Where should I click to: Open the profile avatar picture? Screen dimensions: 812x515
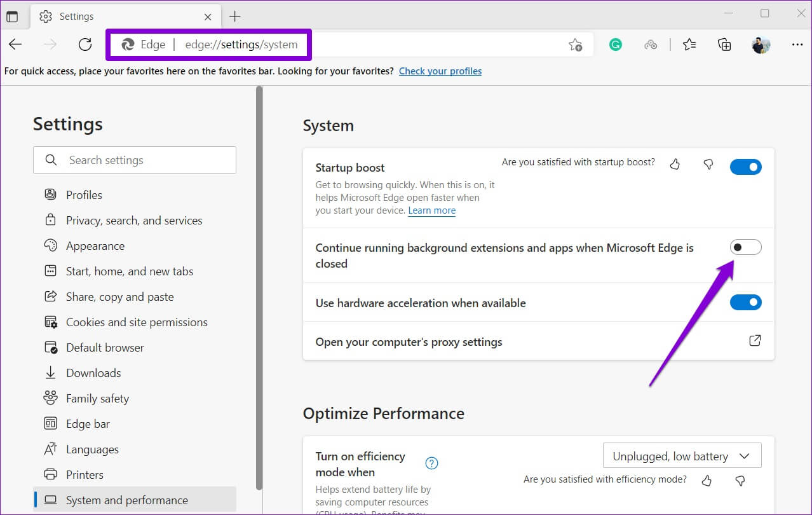(x=761, y=45)
